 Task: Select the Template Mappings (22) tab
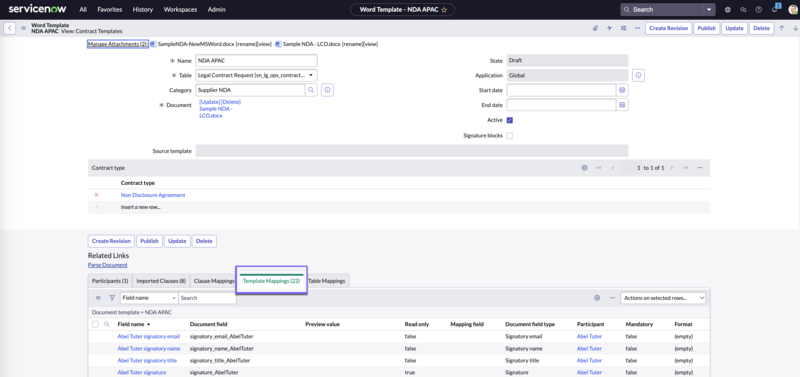coord(271,281)
